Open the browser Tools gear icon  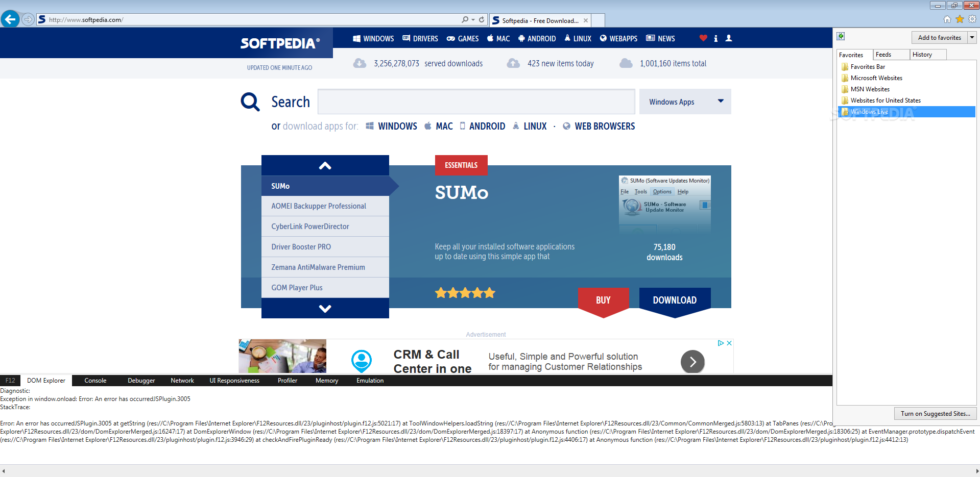972,19
